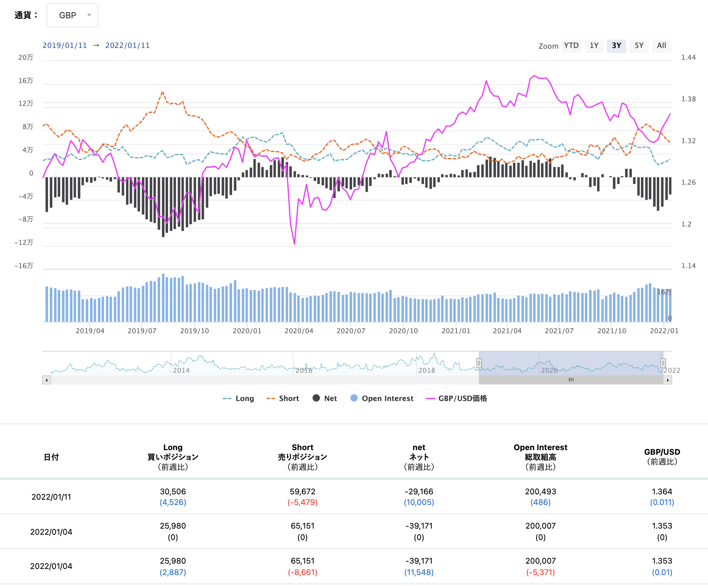Click the start date 2019/01/11 field
The width and height of the screenshot is (708, 588).
coord(65,45)
